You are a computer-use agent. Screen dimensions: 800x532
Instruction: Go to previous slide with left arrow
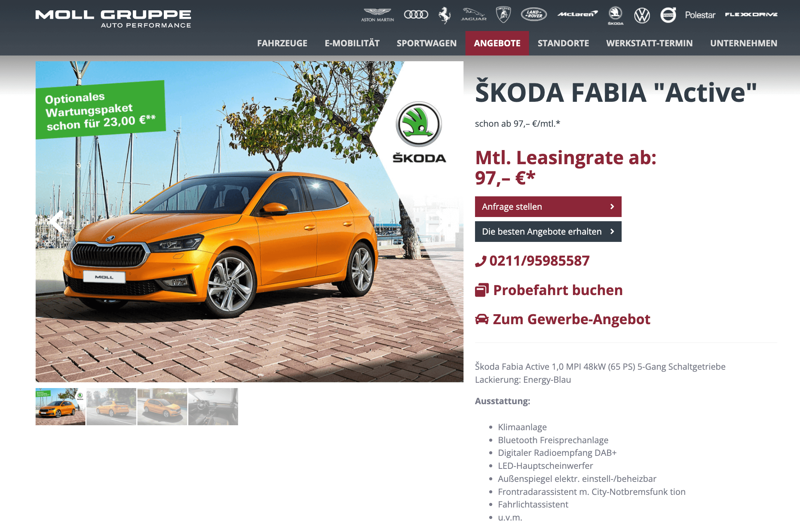(x=57, y=221)
